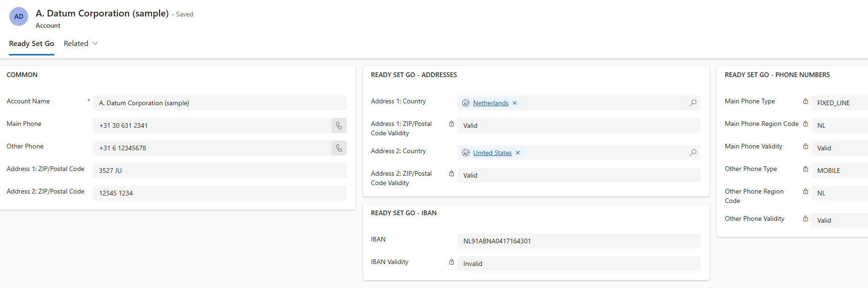The image size is (868, 288).
Task: Click lock icon beside Main Phone Validity
Action: (806, 146)
